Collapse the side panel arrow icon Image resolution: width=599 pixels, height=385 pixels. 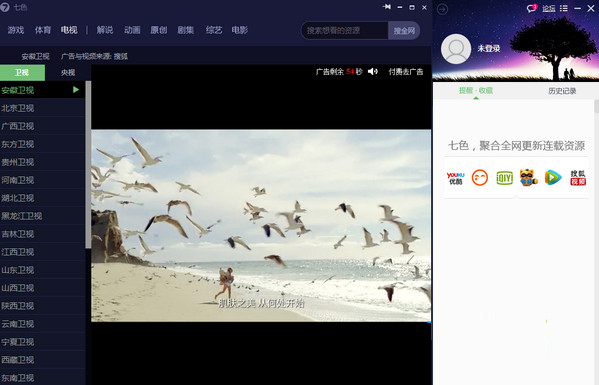click(442, 9)
